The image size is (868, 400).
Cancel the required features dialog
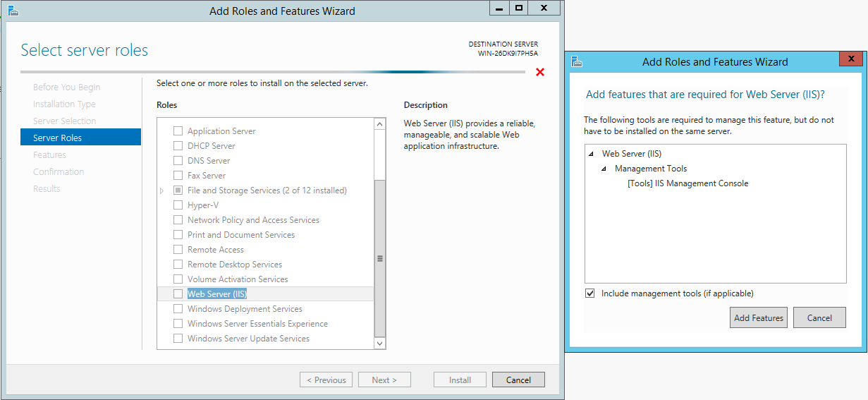tap(819, 317)
